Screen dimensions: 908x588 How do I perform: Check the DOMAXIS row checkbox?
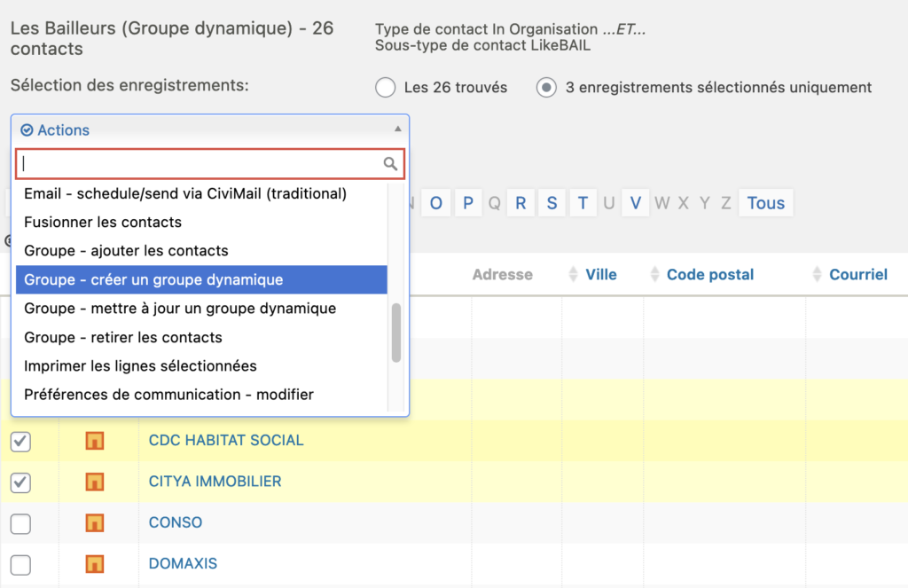point(20,564)
